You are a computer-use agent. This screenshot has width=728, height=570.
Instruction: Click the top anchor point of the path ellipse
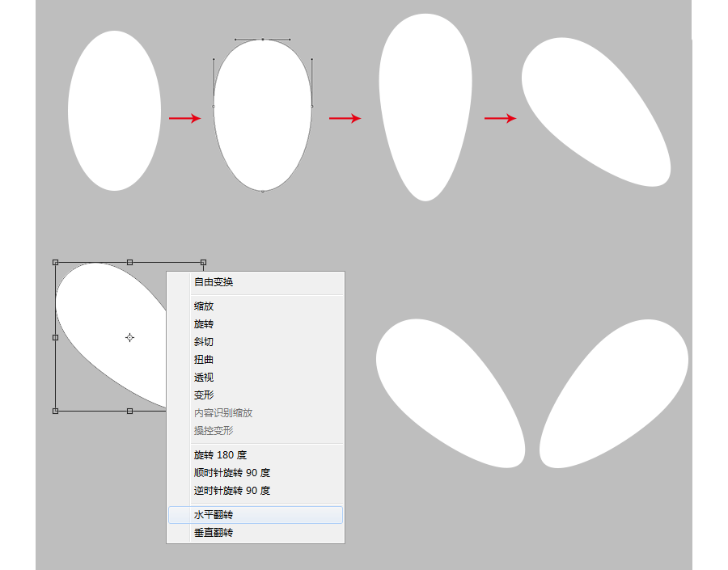pyautogui.click(x=263, y=40)
